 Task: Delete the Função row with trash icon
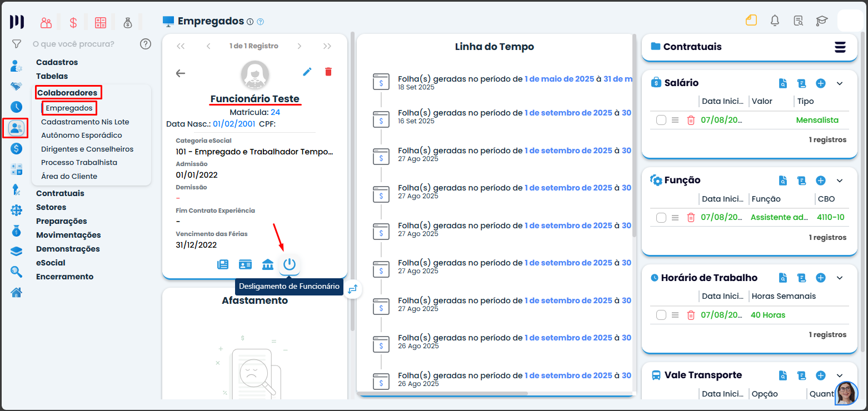(691, 217)
